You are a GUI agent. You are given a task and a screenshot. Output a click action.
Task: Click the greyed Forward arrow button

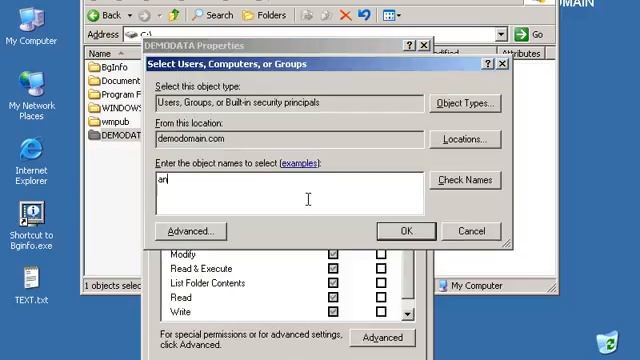coord(144,16)
